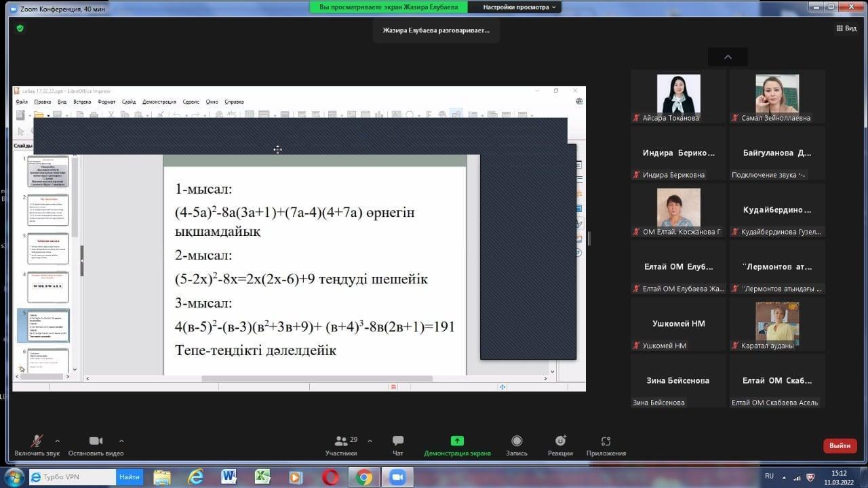The width and height of the screenshot is (868, 488).
Task: Open the Демонстрация menu in Impress
Action: click(159, 102)
